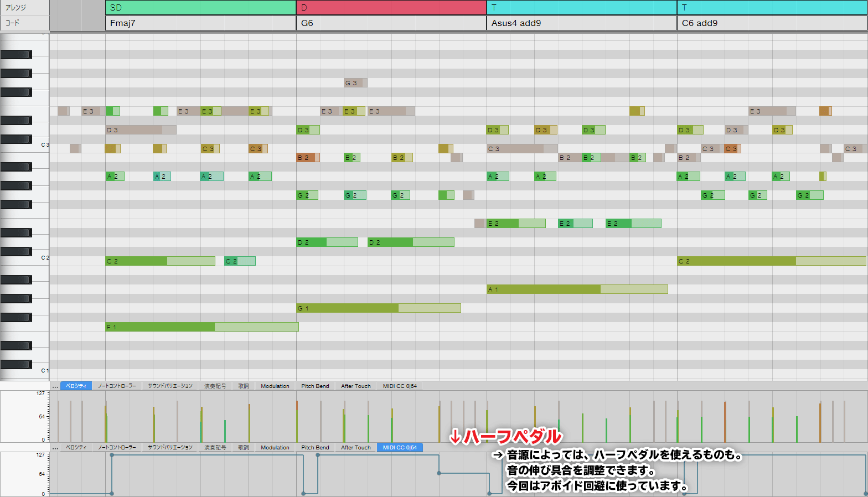Select サウンドバリエーション tab in the upper lane
This screenshot has width=868, height=497.
point(170,386)
